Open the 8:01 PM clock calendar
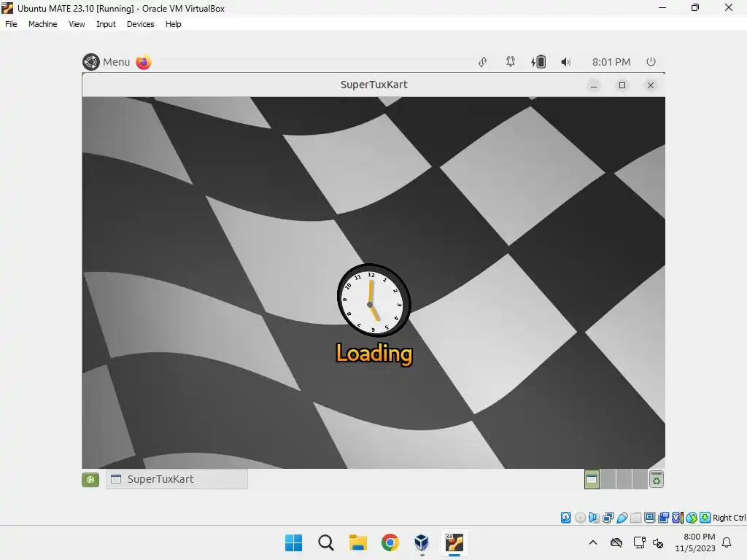The height and width of the screenshot is (560, 747). coord(611,62)
